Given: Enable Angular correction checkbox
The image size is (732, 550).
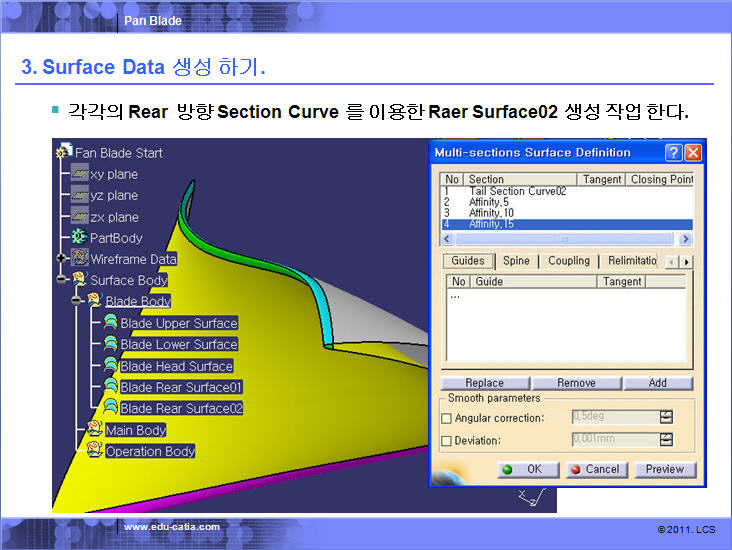Looking at the screenshot, I should pos(446,418).
